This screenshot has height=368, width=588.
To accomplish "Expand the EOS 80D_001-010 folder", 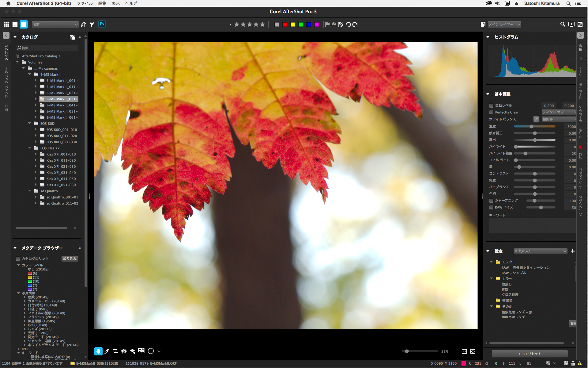I will click(x=36, y=130).
